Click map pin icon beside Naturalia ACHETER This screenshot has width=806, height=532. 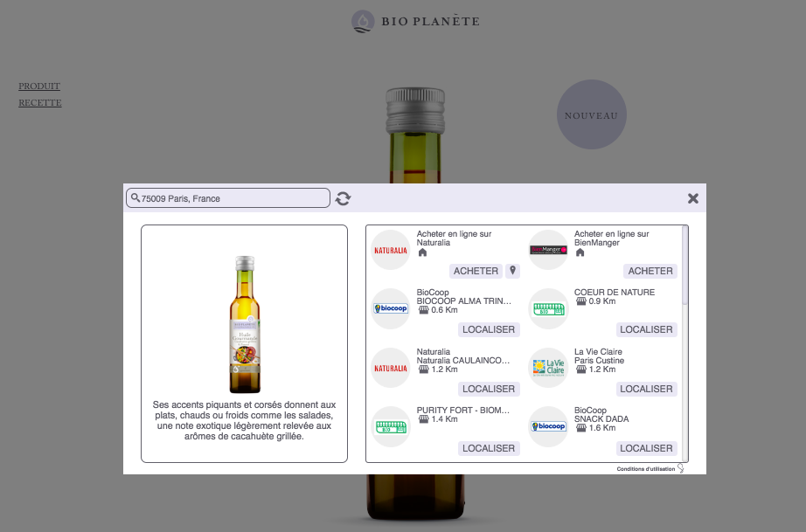(x=512, y=271)
